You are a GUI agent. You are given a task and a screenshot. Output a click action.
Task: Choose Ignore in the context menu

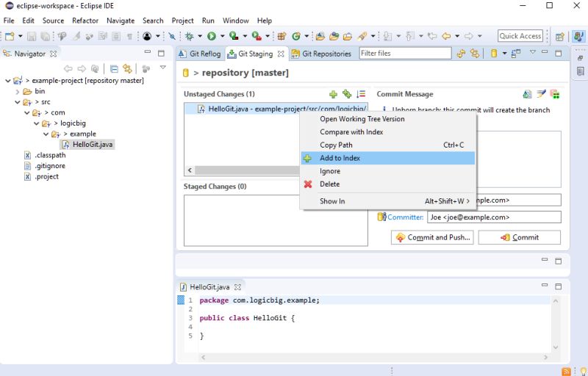(x=388, y=171)
